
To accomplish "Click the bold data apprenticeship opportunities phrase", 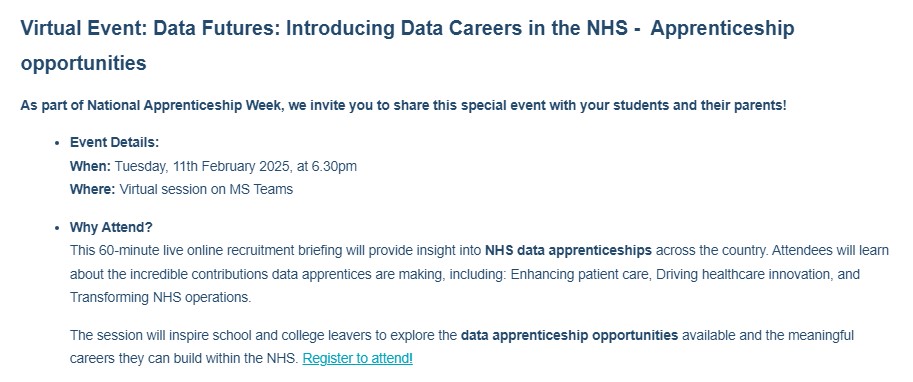I will click(569, 335).
